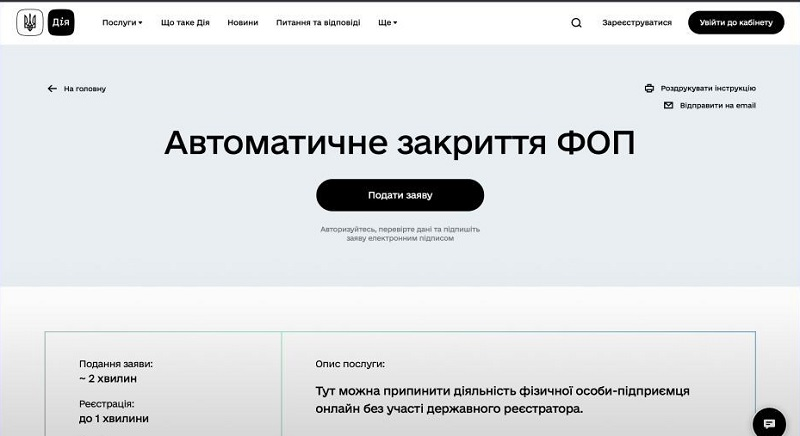Screen dimensions: 800x436
Task: Click the Роздрукувати інструкцію link text
Action: 708,88
